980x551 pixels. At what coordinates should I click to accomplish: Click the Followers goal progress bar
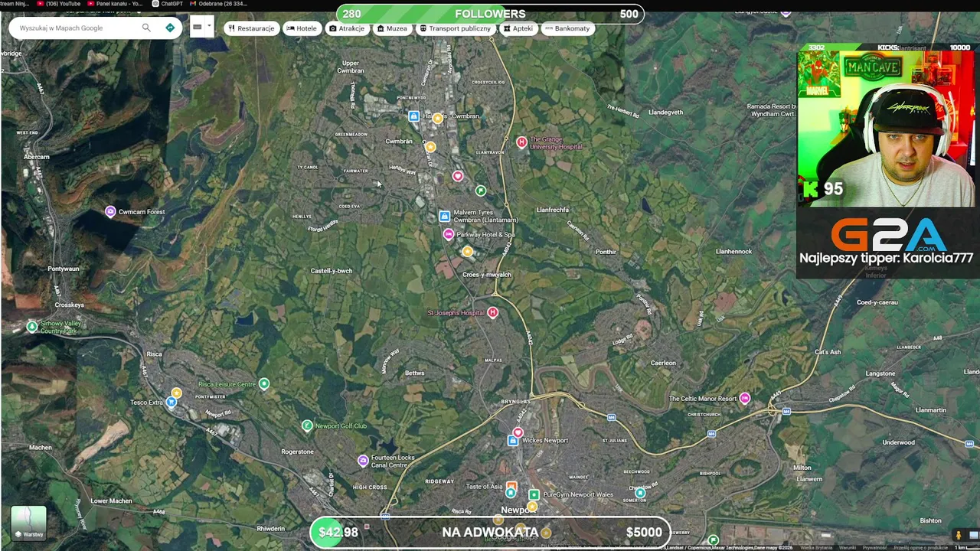point(490,14)
